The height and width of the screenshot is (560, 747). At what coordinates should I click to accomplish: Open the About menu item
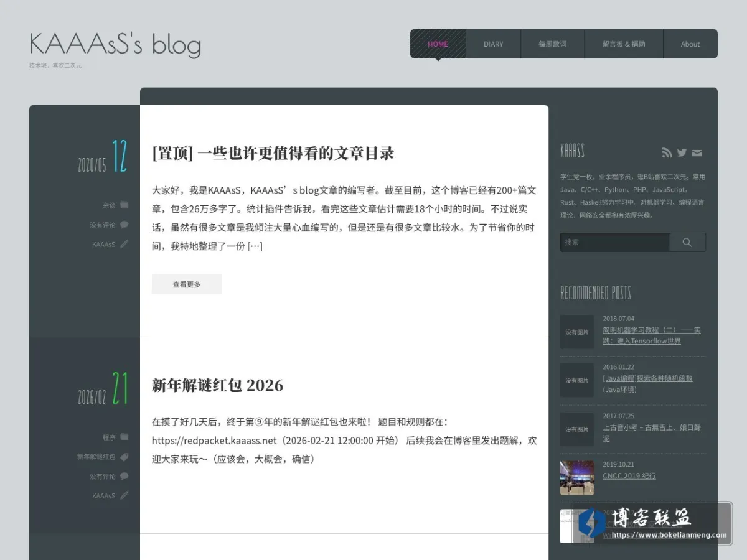690,44
